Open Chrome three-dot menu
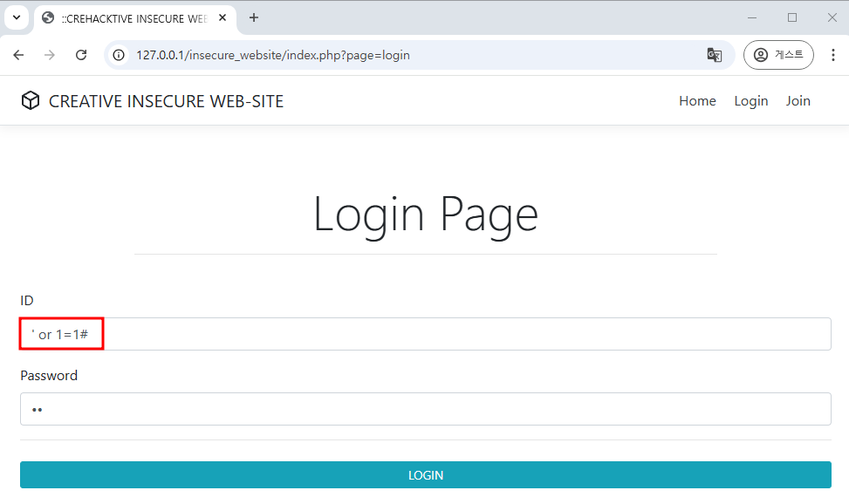The width and height of the screenshot is (849, 504). 832,55
